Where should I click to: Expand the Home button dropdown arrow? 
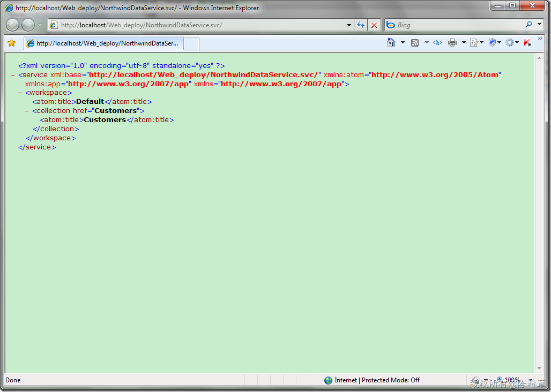[x=403, y=42]
